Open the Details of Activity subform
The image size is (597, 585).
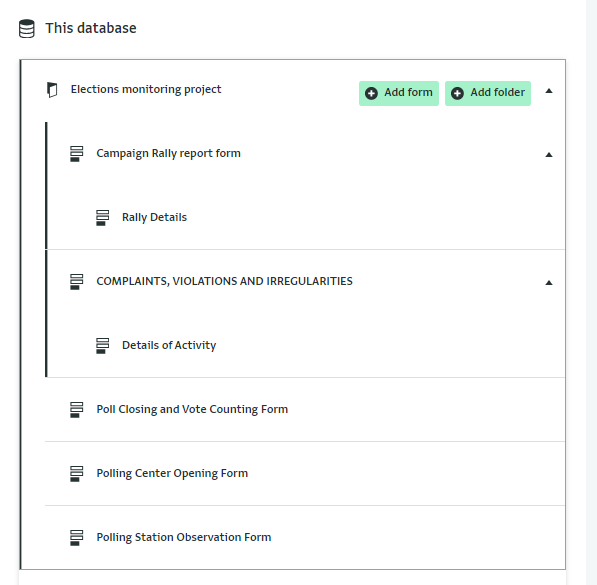(169, 345)
